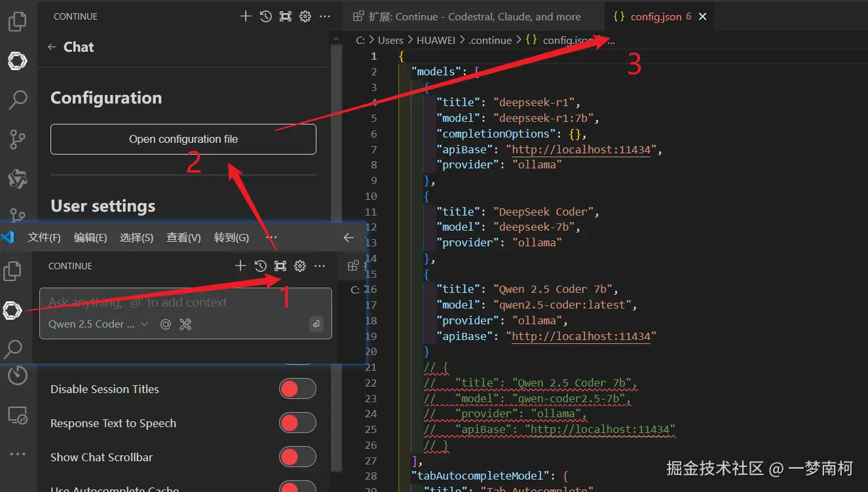Viewport: 868px width, 492px height.
Task: Start new session with plus in Configuration panel header
Action: (x=246, y=16)
